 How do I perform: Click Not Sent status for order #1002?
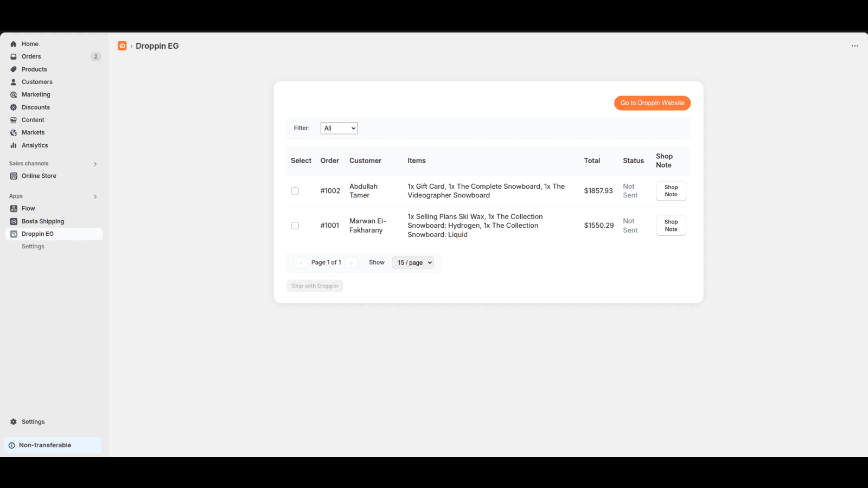coord(630,191)
